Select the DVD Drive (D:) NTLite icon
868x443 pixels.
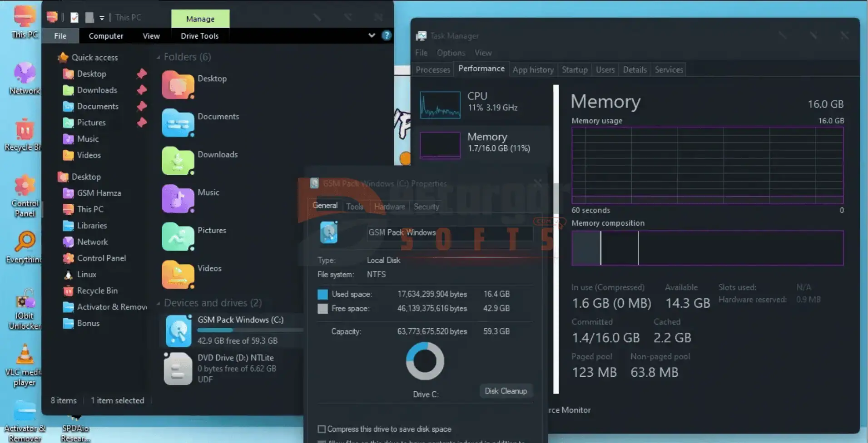tap(178, 369)
